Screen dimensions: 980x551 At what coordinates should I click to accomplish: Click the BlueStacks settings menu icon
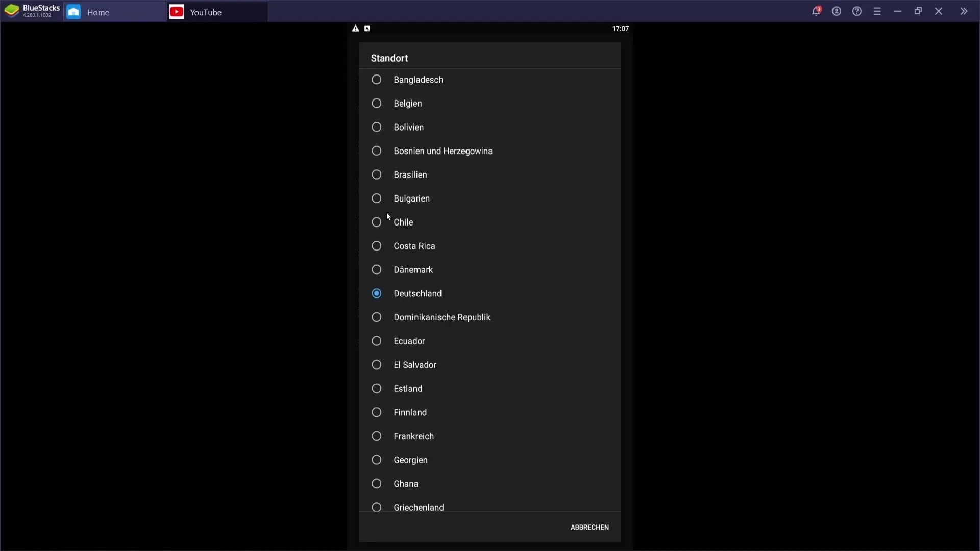(877, 11)
